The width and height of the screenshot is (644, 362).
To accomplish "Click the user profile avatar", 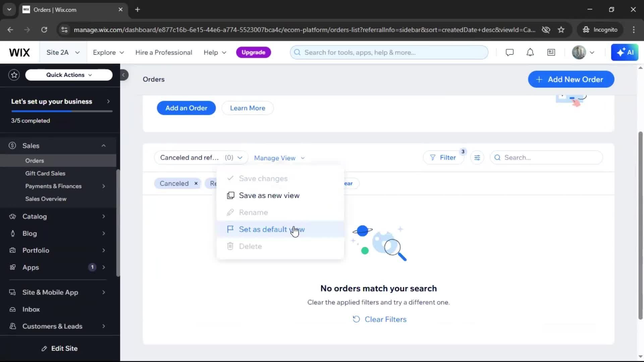I will (579, 53).
